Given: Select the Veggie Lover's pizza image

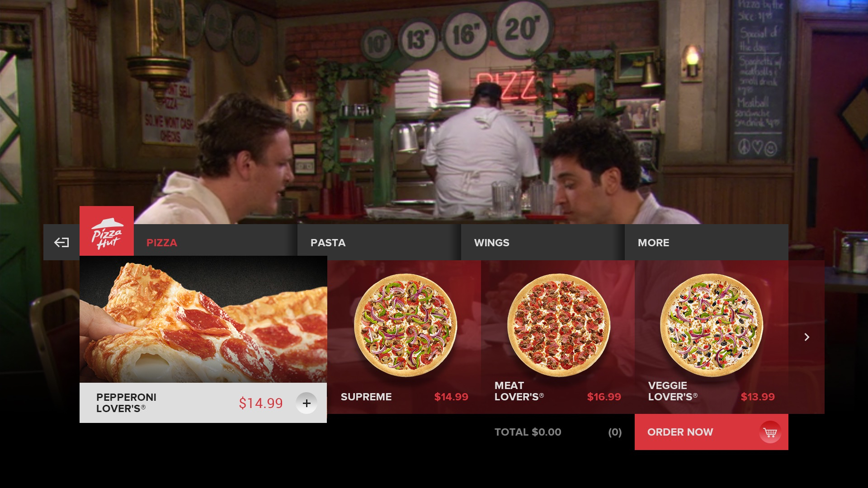Looking at the screenshot, I should [712, 325].
